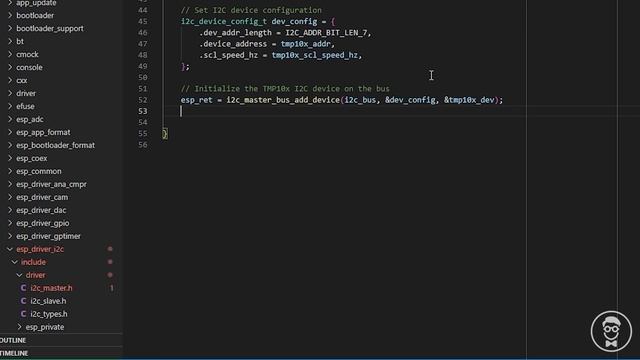Image resolution: width=640 pixels, height=360 pixels.
Task: Open the i2c_master.h file
Action: pyautogui.click(x=51, y=288)
